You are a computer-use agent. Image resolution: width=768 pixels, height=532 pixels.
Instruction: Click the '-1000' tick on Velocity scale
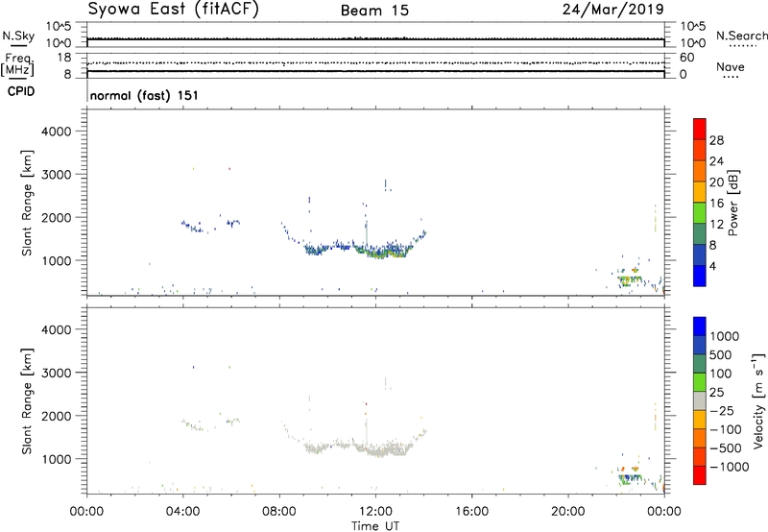(x=729, y=467)
